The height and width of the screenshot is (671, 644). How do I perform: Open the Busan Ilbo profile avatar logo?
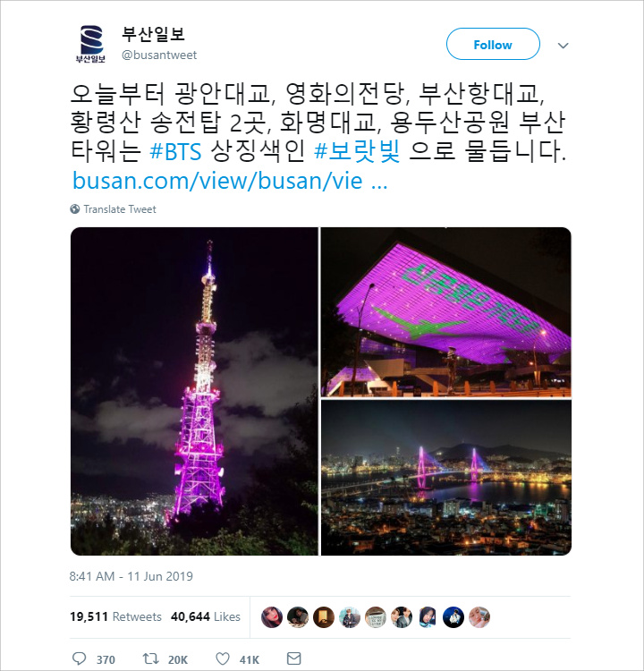click(x=90, y=44)
